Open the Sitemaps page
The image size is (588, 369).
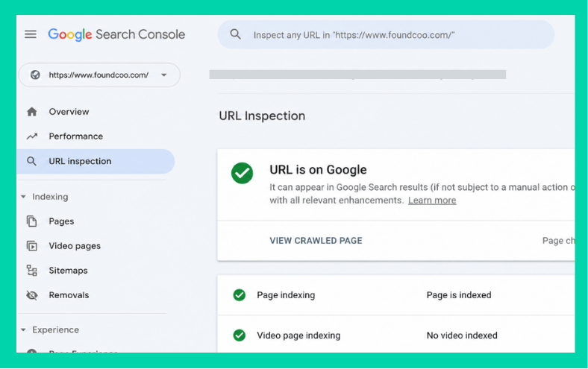click(x=68, y=271)
